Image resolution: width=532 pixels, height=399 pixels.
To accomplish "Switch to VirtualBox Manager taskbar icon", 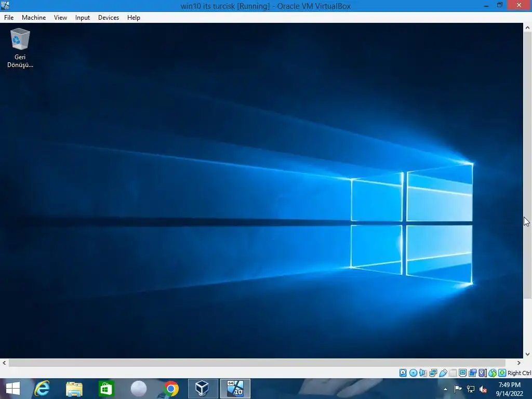I will [x=203, y=389].
